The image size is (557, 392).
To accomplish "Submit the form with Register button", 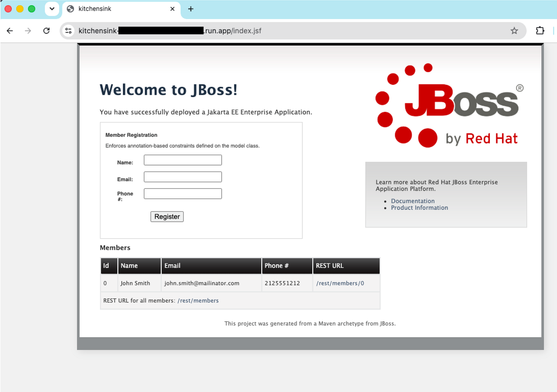I will pos(167,217).
